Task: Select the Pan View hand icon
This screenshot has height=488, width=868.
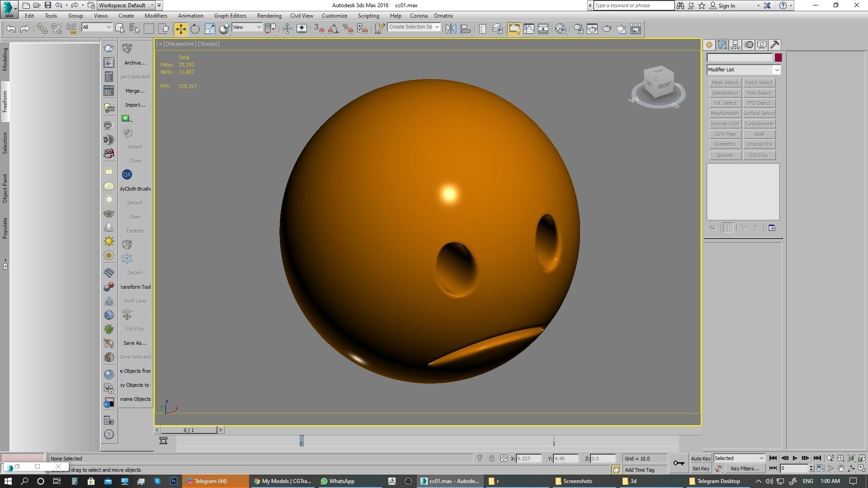Action: pos(841,469)
